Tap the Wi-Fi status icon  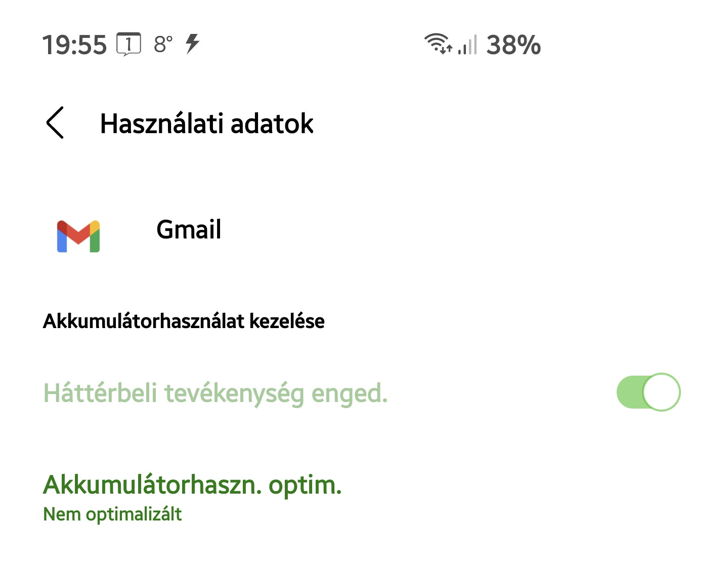(x=436, y=42)
